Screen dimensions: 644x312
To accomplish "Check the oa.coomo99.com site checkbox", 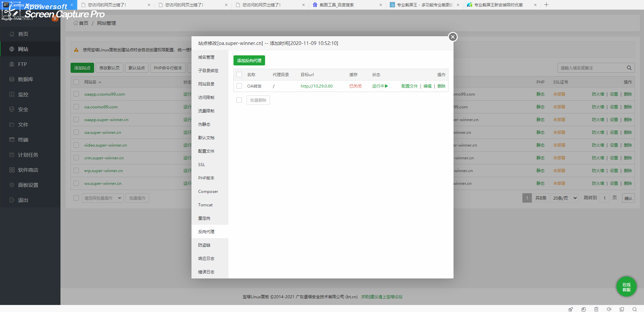I will pyautogui.click(x=76, y=107).
